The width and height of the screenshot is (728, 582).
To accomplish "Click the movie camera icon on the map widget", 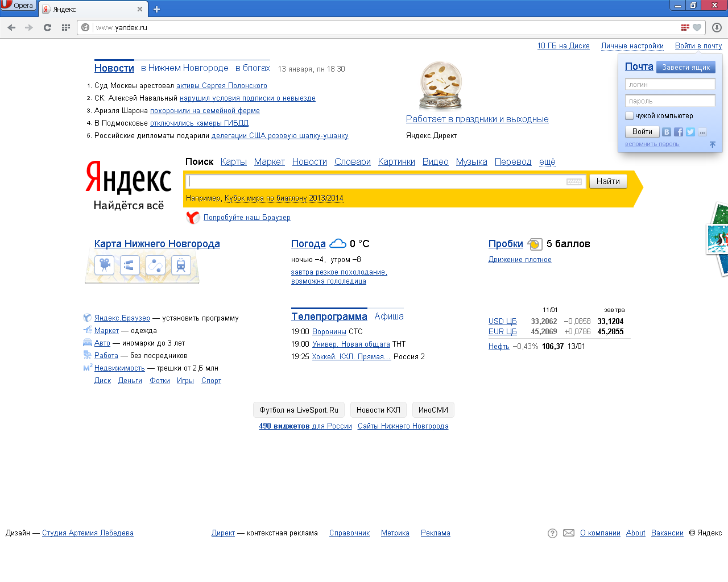I will 105,265.
